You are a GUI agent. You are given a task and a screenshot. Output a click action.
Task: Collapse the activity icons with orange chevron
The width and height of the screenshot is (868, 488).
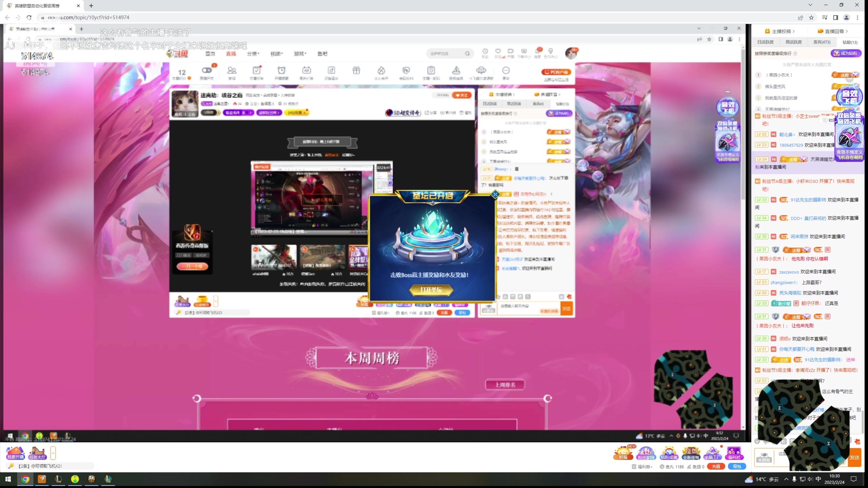tap(53, 452)
